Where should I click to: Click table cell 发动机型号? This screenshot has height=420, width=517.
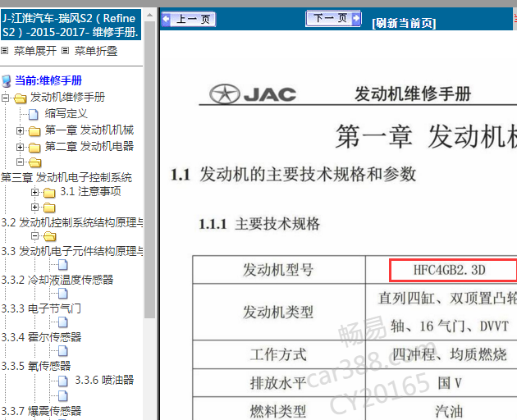279,270
